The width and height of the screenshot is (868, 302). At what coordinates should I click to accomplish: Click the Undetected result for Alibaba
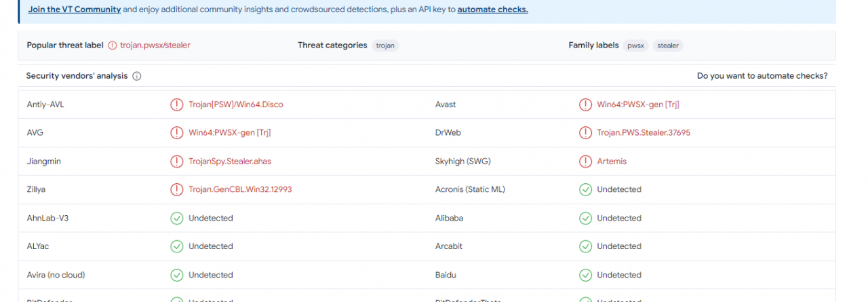[x=619, y=218]
